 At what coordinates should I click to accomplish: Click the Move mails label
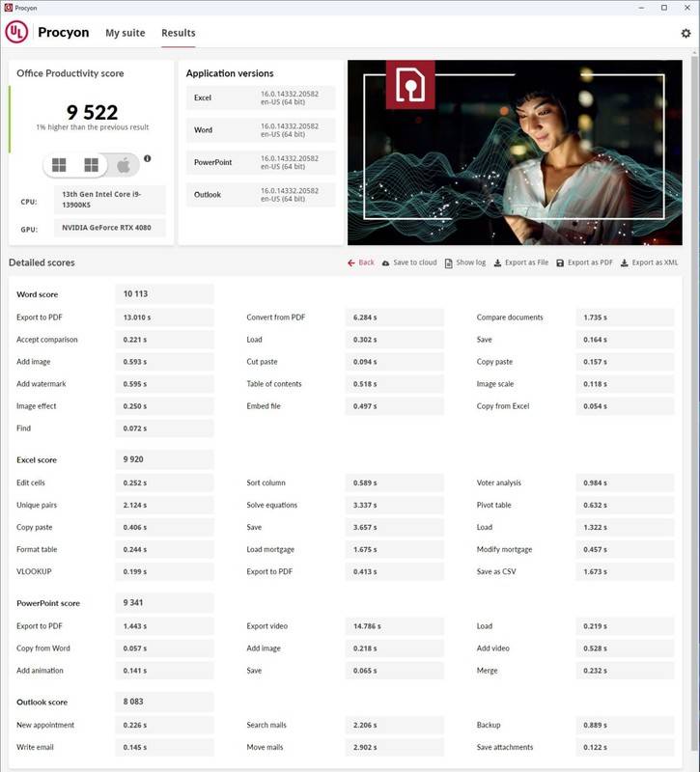click(265, 747)
